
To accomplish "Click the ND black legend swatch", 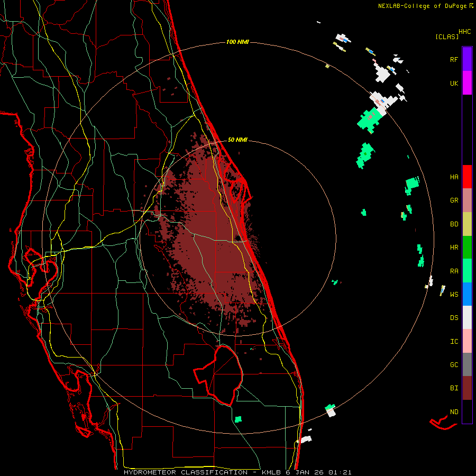I will [467, 411].
